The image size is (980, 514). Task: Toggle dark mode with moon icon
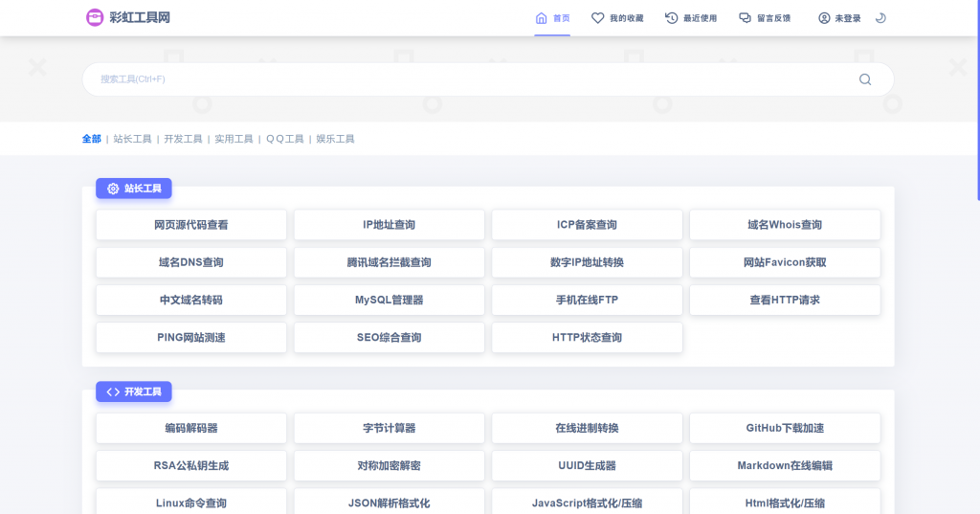click(880, 18)
